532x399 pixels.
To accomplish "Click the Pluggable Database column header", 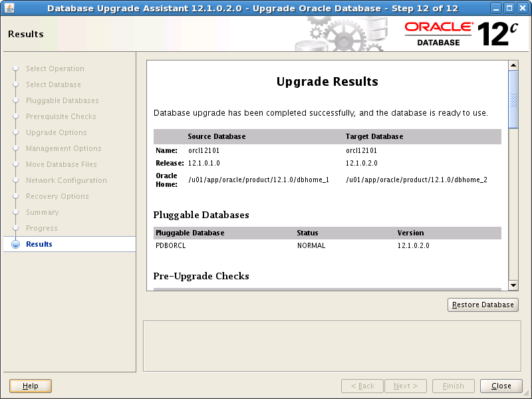I will [x=190, y=233].
